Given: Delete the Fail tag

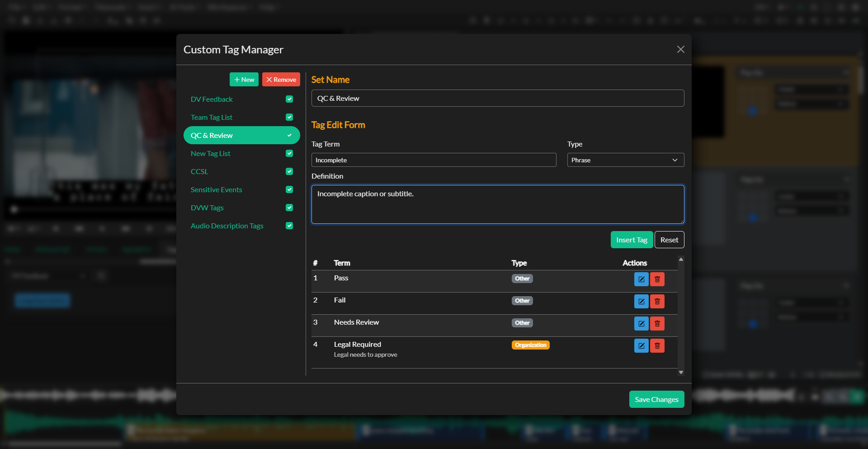Looking at the screenshot, I should 657,301.
